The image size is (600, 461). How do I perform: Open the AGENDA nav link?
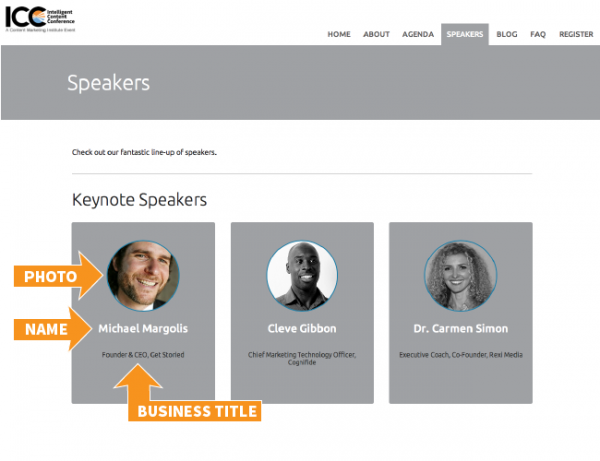point(418,34)
